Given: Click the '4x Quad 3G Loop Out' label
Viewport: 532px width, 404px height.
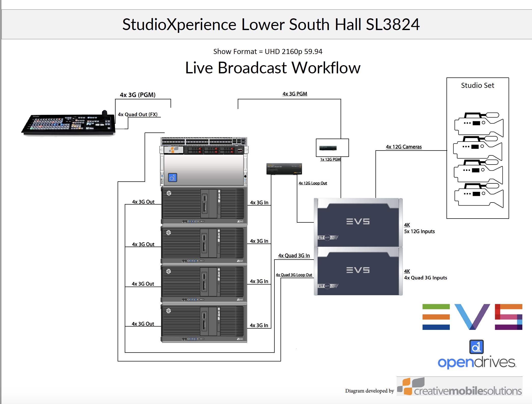Looking at the screenshot, I should pyautogui.click(x=294, y=275).
